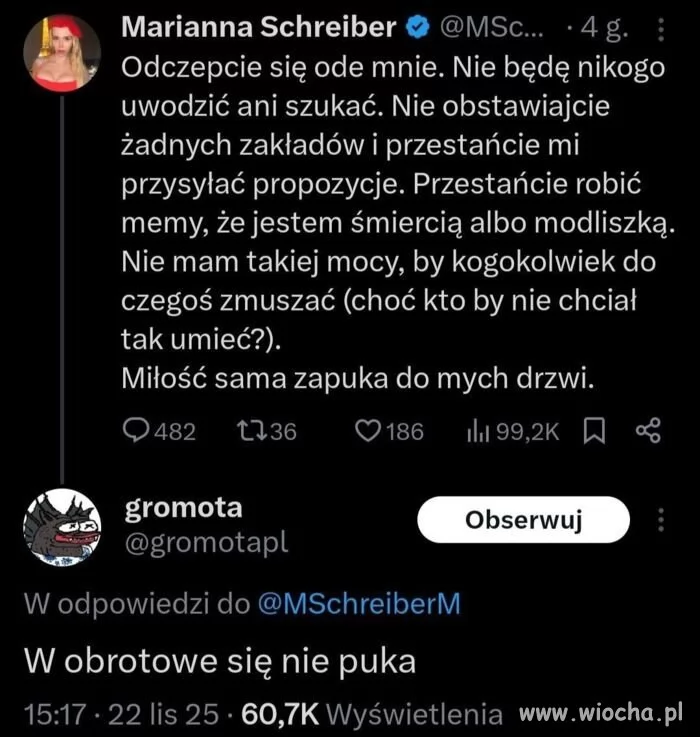Bookmark the Marianna Schreiber tweet
The image size is (700, 737).
pyautogui.click(x=595, y=431)
